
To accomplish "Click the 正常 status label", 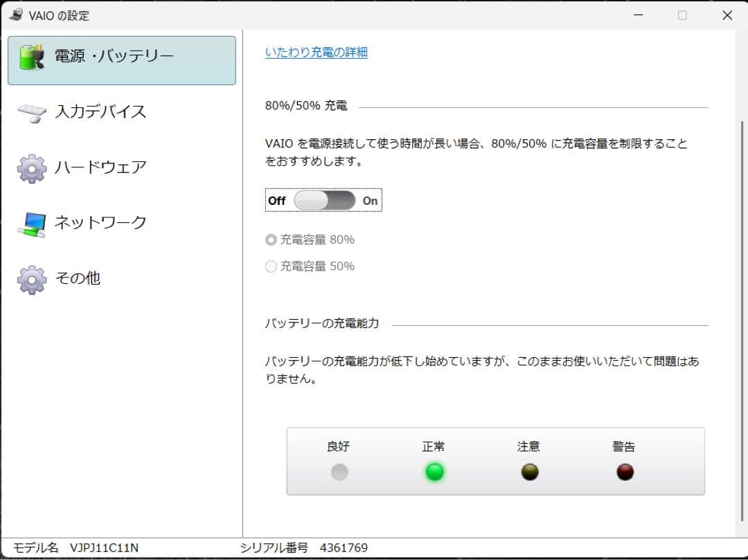I will (x=434, y=446).
